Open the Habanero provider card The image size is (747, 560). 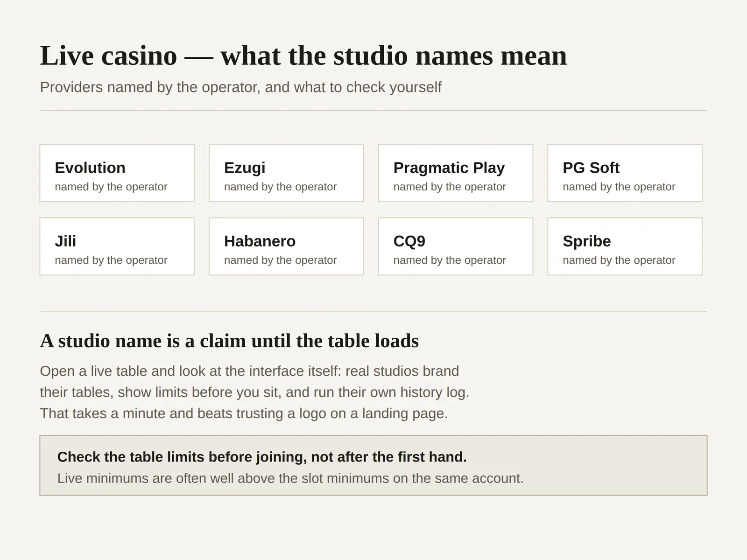pos(286,246)
